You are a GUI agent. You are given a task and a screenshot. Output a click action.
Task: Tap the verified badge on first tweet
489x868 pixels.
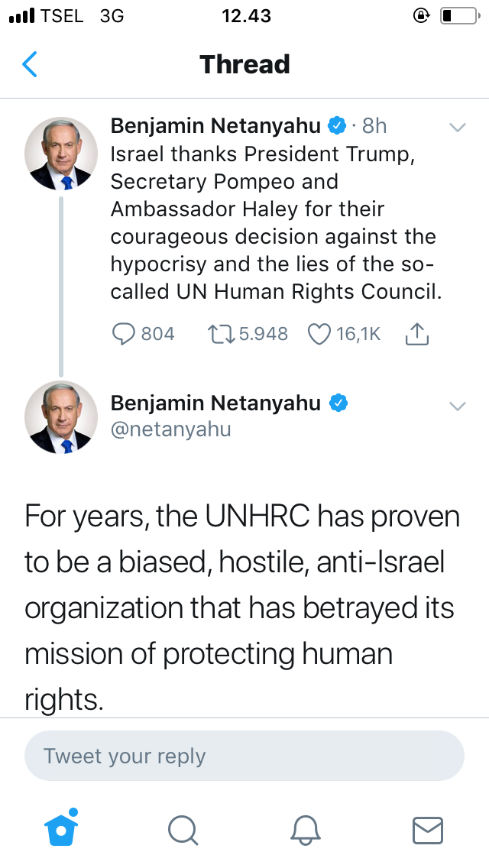coord(338,126)
